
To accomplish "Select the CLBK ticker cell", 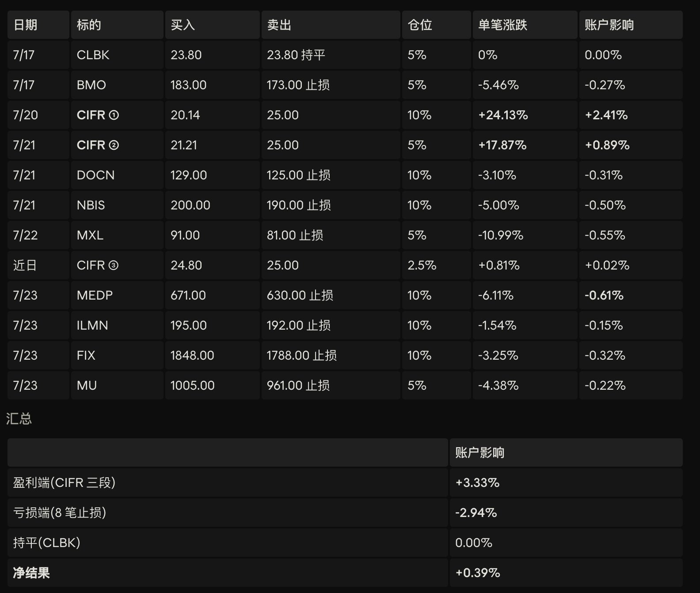I will pos(117,55).
